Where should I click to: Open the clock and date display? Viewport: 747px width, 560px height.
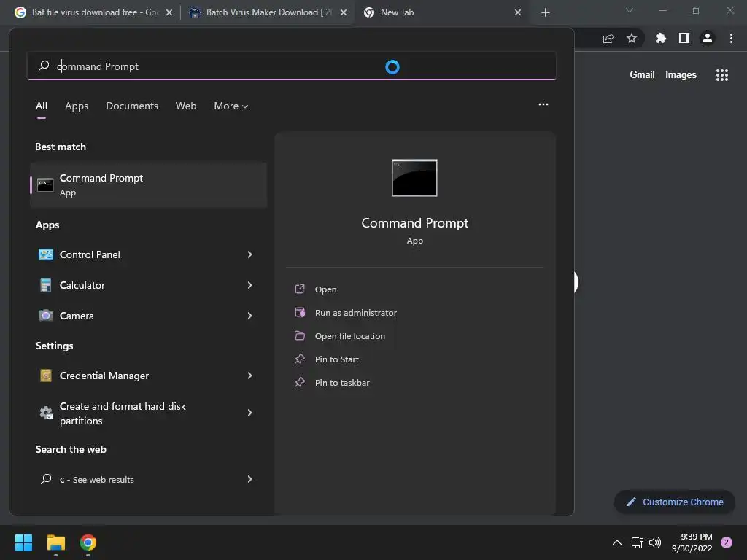point(692,542)
